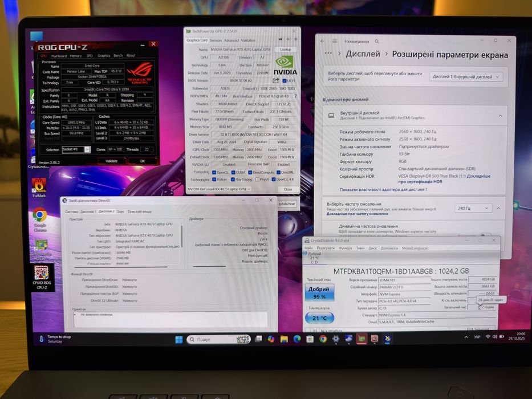Click the Settings back arrow icon
Screen dimensions: 532x399
(322, 41)
